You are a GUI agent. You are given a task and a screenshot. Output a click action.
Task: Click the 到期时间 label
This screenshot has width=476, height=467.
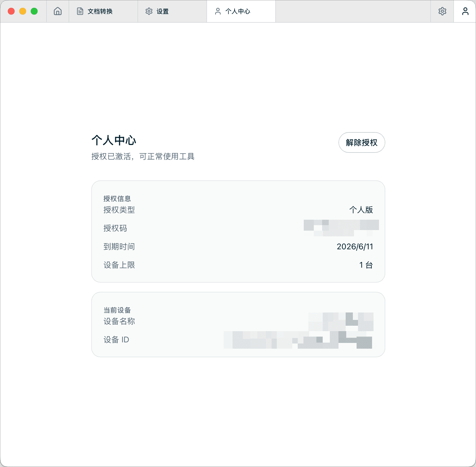[119, 247]
